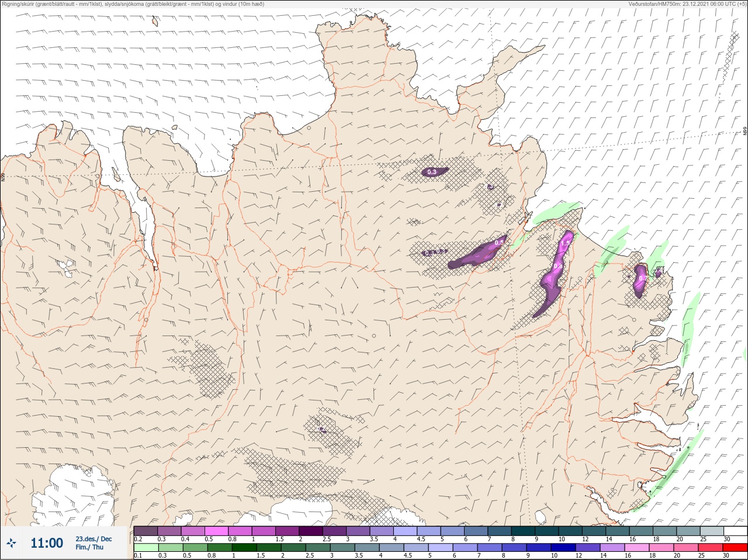The image size is (748, 560).
Task: Click the white snow swatch above 30
Action: [736, 531]
